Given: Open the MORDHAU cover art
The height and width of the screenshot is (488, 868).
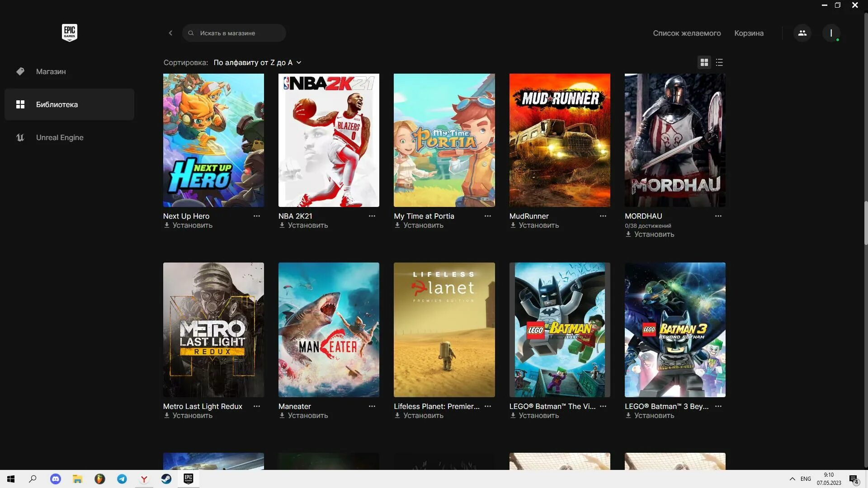Looking at the screenshot, I should 675,140.
